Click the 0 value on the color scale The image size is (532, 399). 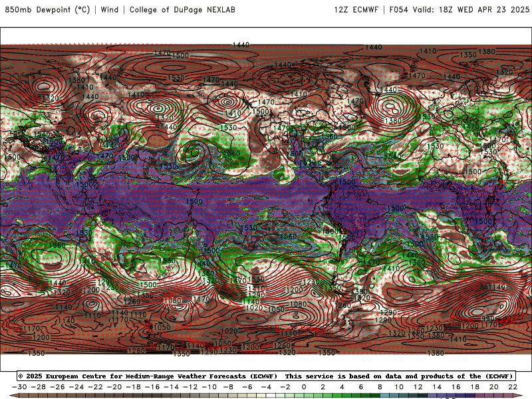[x=304, y=387]
